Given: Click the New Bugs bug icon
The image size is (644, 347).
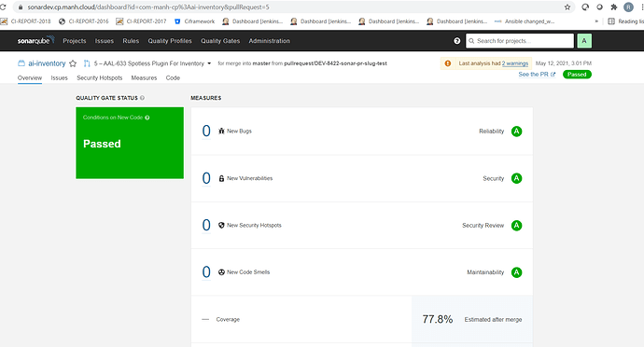Looking at the screenshot, I should point(221,131).
